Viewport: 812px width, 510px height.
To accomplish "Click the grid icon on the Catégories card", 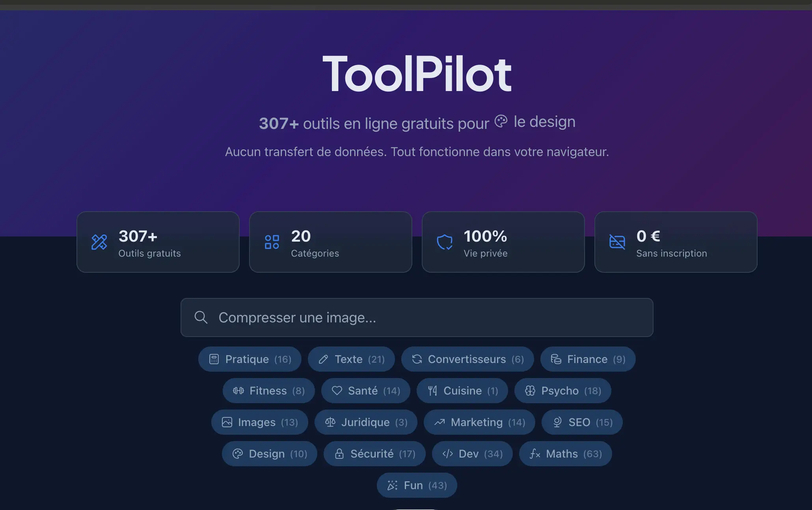I will point(272,242).
